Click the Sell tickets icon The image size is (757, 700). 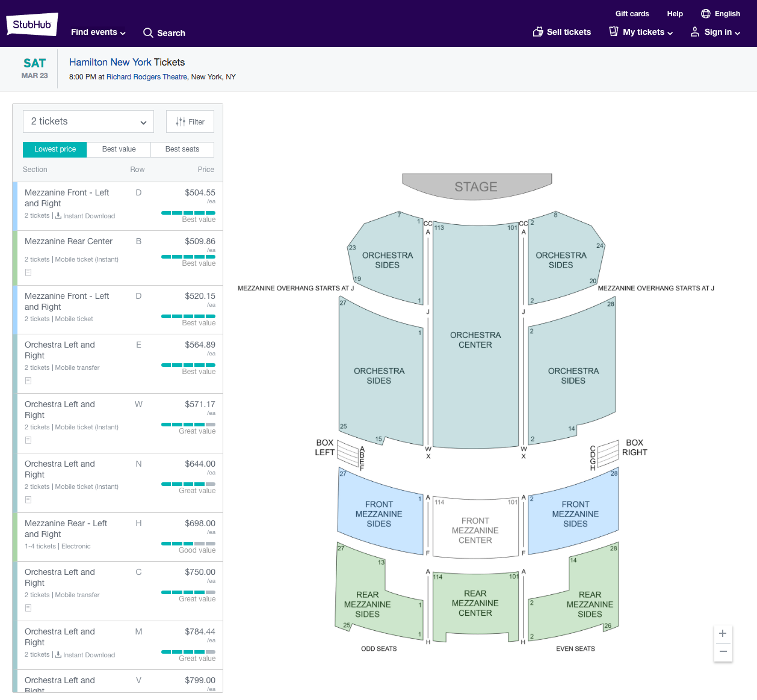tap(538, 32)
